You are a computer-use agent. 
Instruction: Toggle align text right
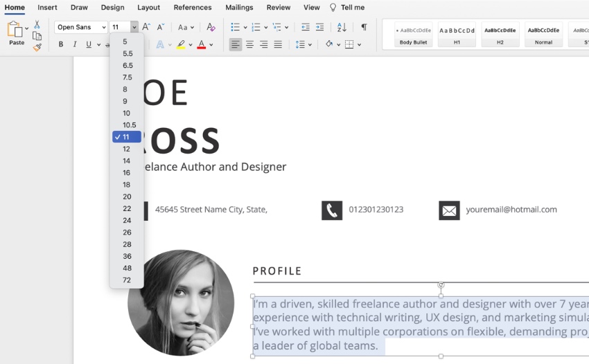pyautogui.click(x=264, y=45)
